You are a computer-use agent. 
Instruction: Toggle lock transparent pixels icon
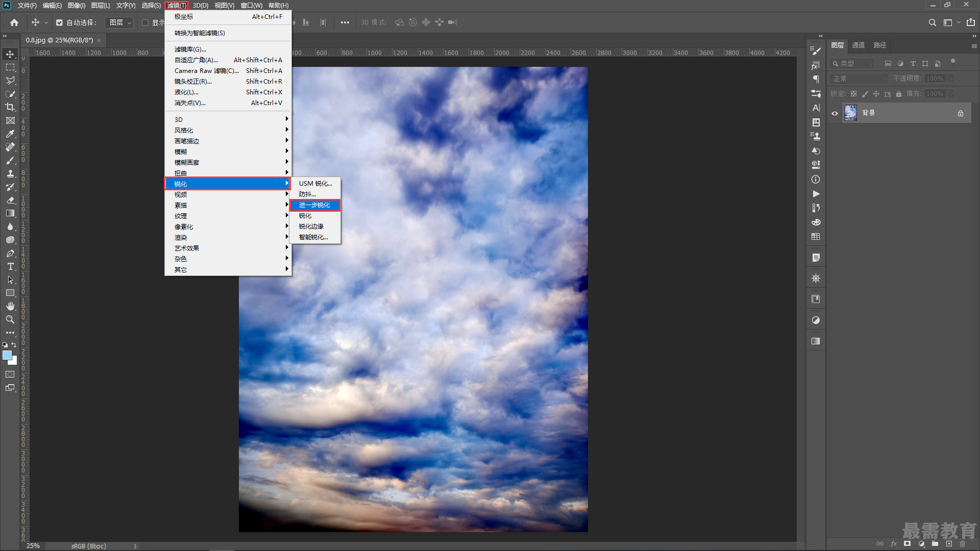coord(853,94)
